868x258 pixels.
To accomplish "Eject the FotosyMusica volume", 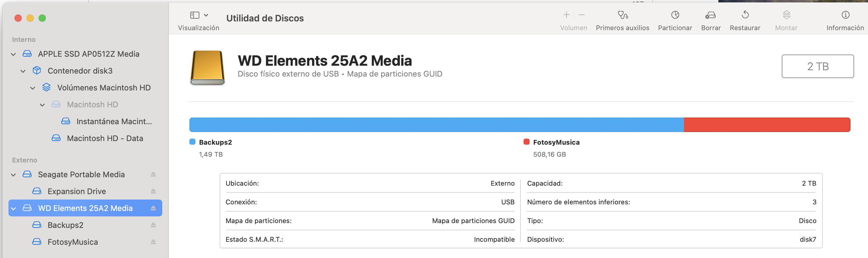I will tap(153, 242).
